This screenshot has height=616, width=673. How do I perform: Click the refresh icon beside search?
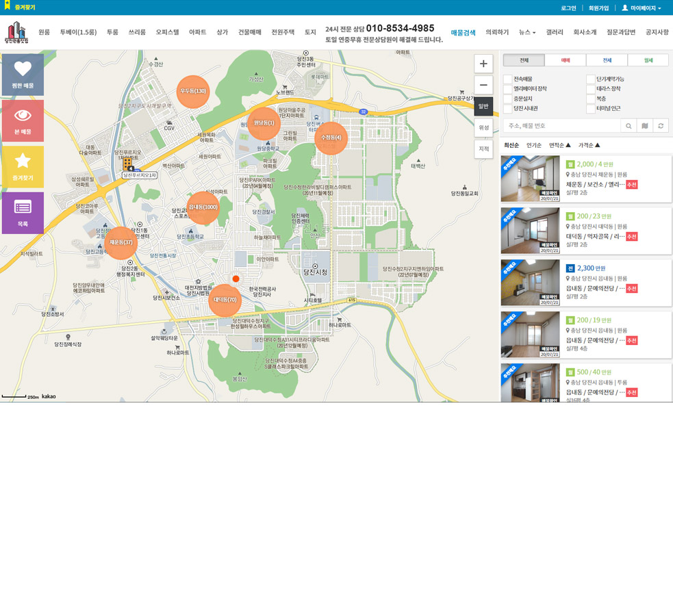[661, 126]
